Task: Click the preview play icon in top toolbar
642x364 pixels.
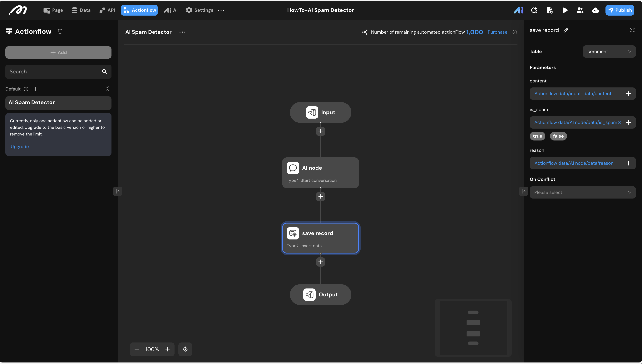Action: 565,10
